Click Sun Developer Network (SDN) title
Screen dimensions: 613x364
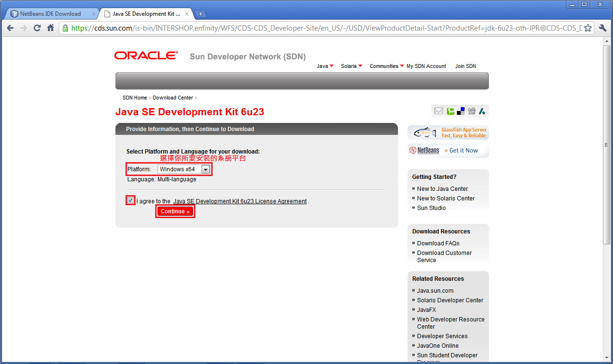pyautogui.click(x=248, y=56)
